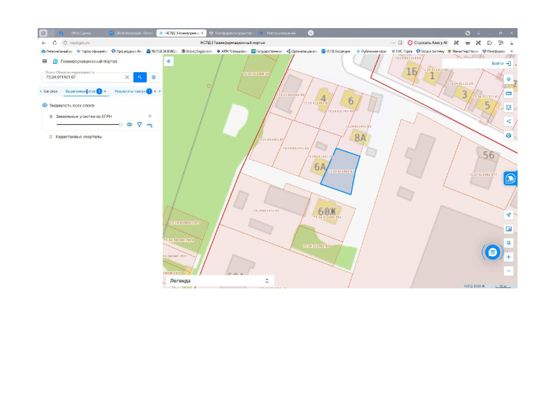
Task: Zoom in with the plus button
Action: pos(509,257)
